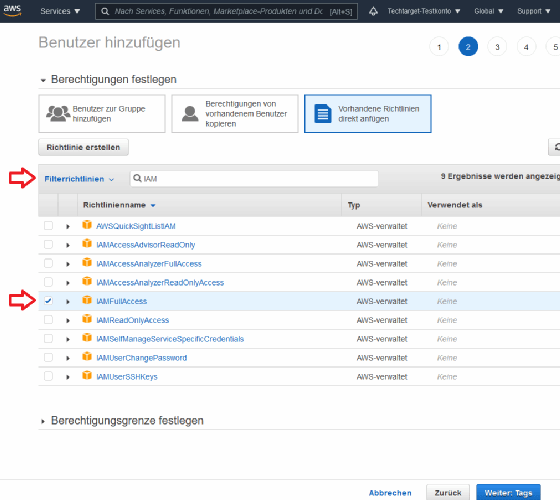Click the AWS services search box
Screen dimensions: 560x500
[x=226, y=11]
